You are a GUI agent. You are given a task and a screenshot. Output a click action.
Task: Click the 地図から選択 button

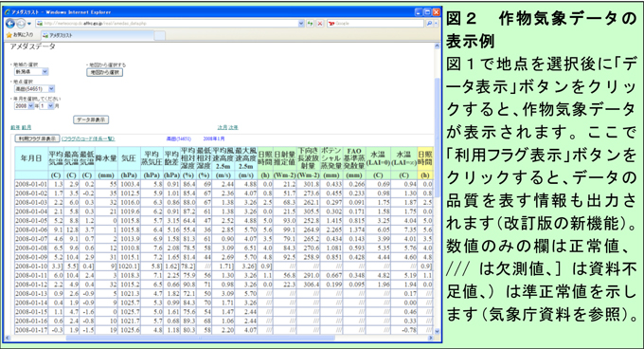[105, 72]
